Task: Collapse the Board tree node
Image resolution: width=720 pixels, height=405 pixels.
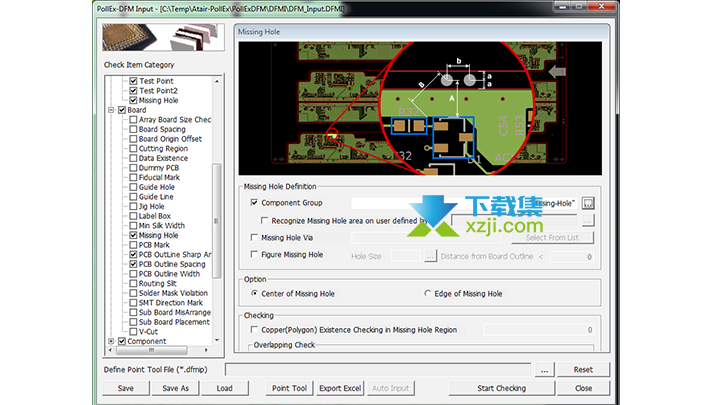Action: (x=111, y=110)
